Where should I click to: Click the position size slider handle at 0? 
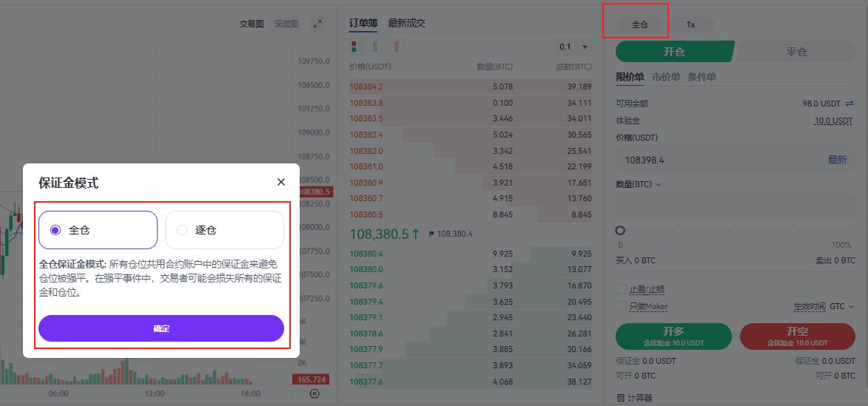click(620, 231)
